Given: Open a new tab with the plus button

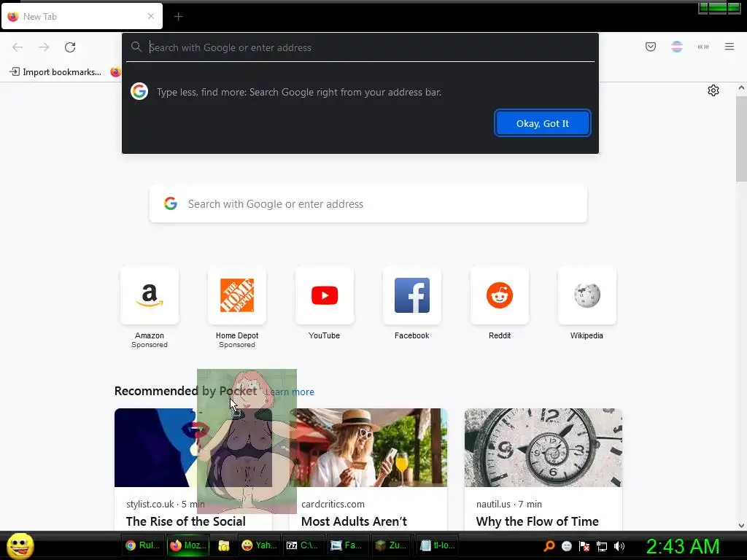Looking at the screenshot, I should pyautogui.click(x=178, y=17).
